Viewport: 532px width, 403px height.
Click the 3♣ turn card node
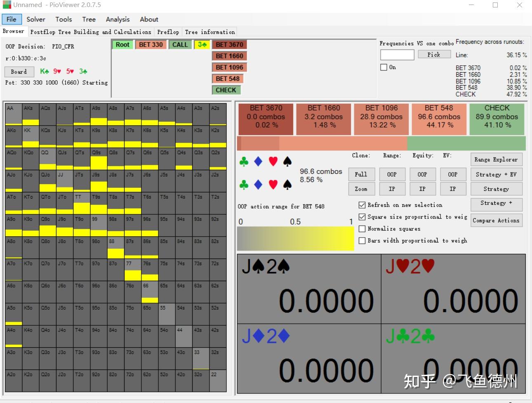(x=202, y=45)
